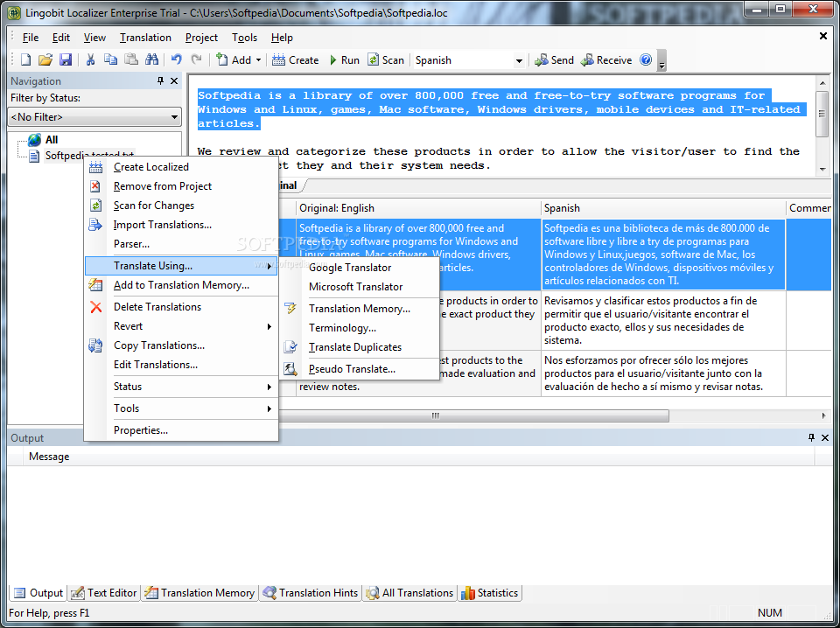Open the Project menu

[x=201, y=38]
